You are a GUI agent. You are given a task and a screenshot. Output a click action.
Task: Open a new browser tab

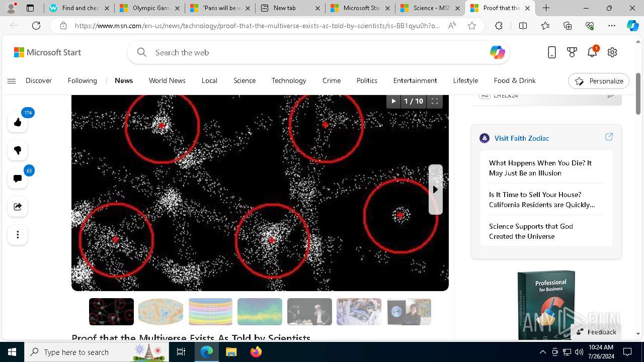pos(546,8)
